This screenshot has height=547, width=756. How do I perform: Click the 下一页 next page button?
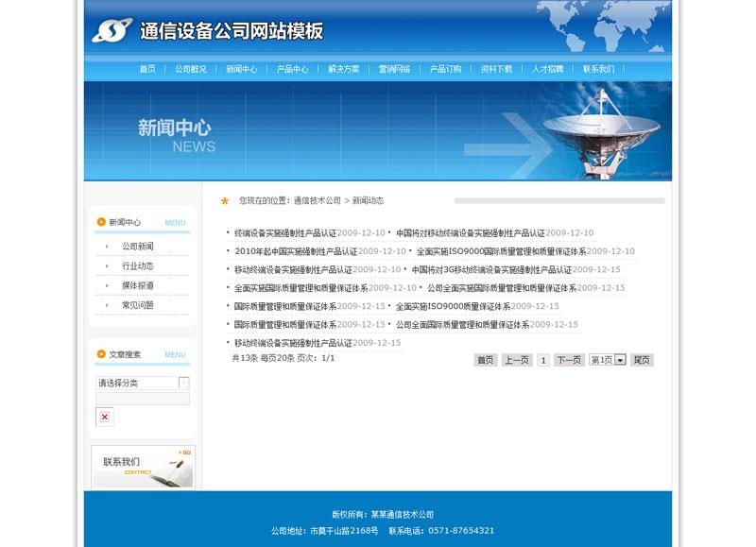point(569,360)
